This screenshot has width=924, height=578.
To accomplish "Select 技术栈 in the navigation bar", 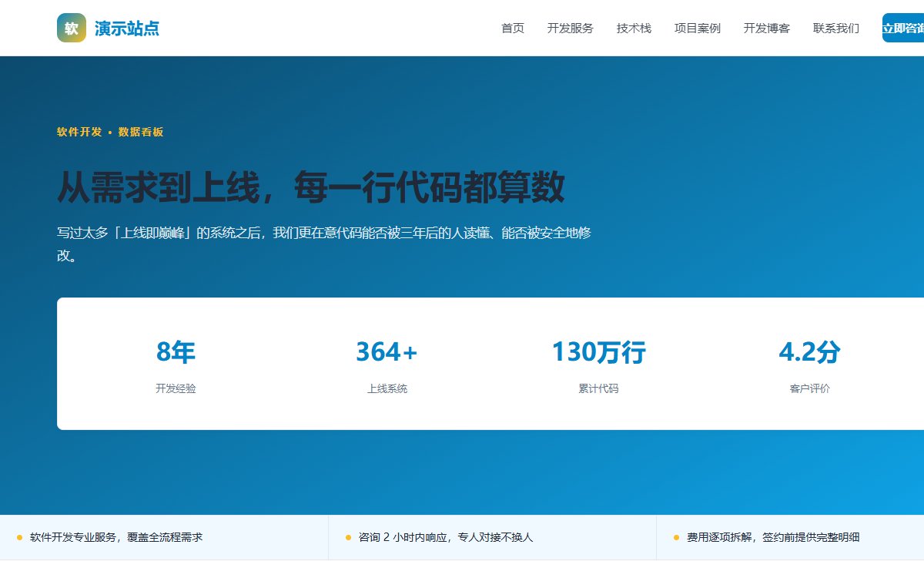I will [634, 29].
